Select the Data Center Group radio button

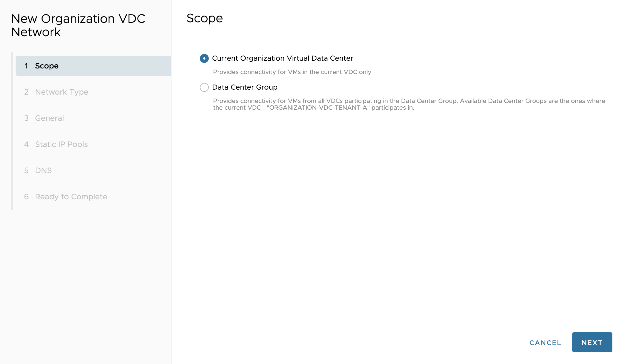pyautogui.click(x=204, y=87)
